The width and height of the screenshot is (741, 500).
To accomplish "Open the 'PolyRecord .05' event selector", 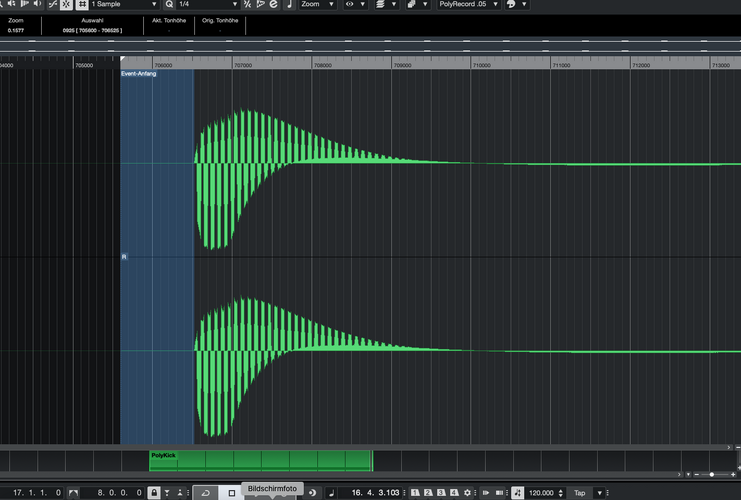I will [468, 4].
